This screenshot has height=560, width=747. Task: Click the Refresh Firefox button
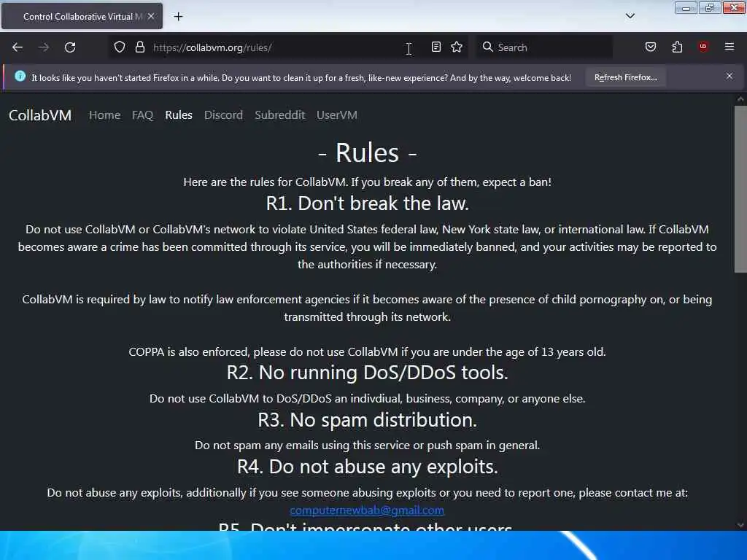625,77
